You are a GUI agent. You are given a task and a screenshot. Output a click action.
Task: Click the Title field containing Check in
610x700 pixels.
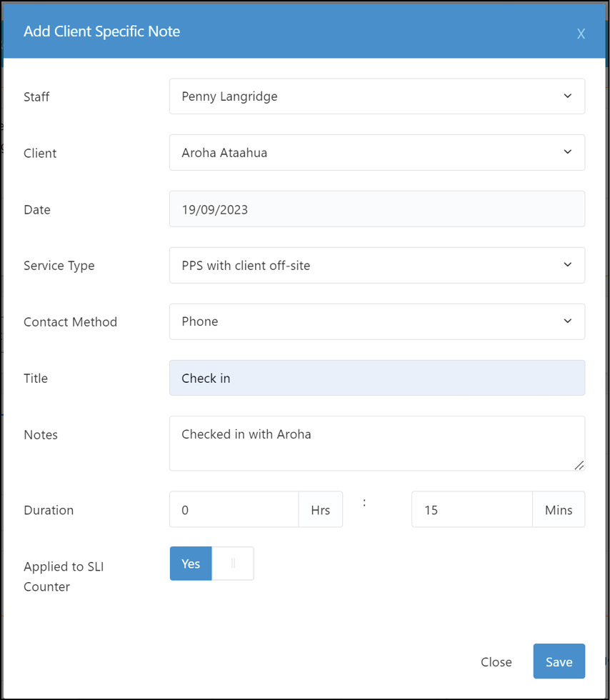(x=377, y=378)
